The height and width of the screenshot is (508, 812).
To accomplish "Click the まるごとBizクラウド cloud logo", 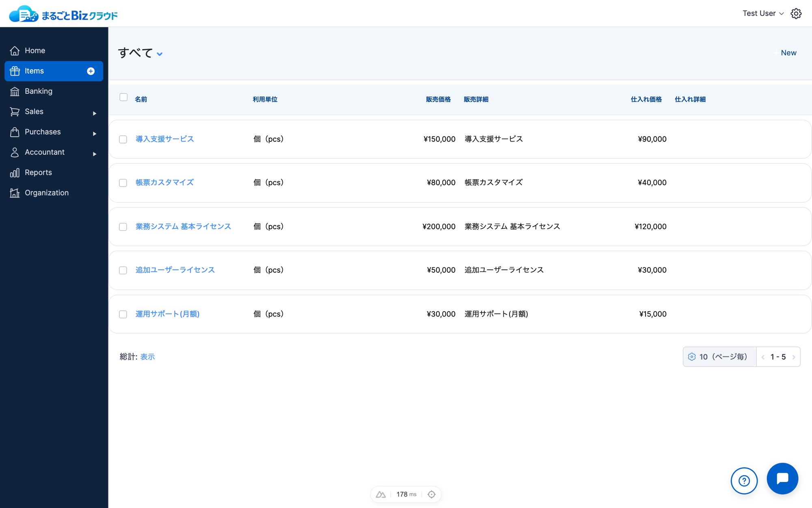I will point(63,14).
